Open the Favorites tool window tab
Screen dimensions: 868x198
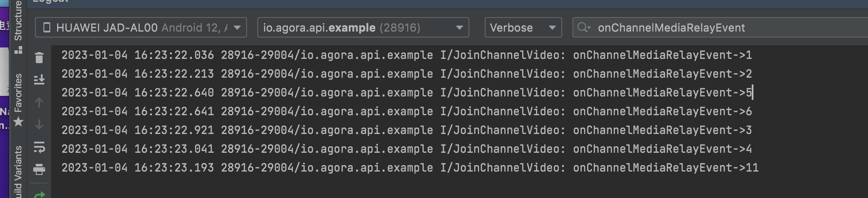tap(18, 93)
